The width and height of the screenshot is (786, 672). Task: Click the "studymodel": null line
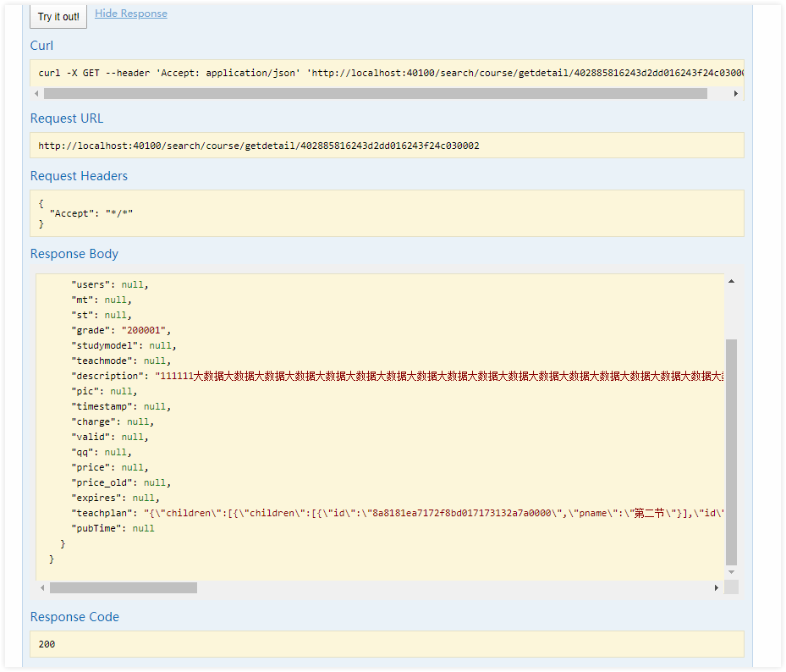pos(124,345)
